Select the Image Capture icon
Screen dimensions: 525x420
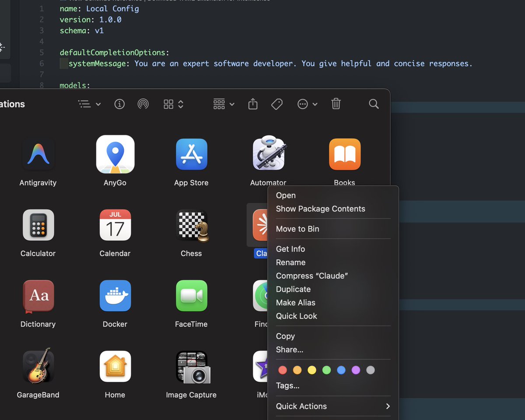(x=193, y=368)
